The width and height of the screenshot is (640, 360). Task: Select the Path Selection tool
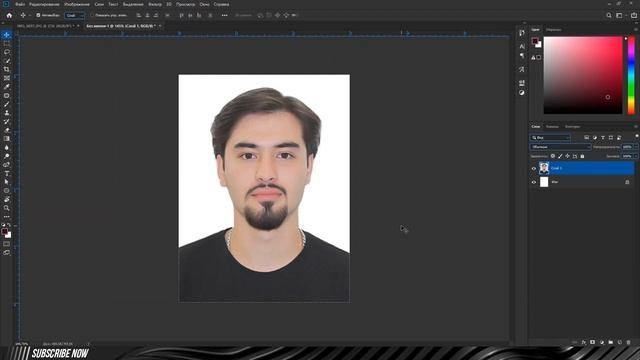coord(7,182)
